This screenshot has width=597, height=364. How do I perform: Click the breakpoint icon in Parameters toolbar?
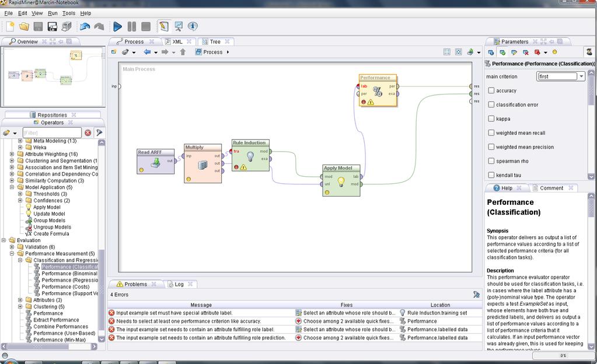(537, 52)
